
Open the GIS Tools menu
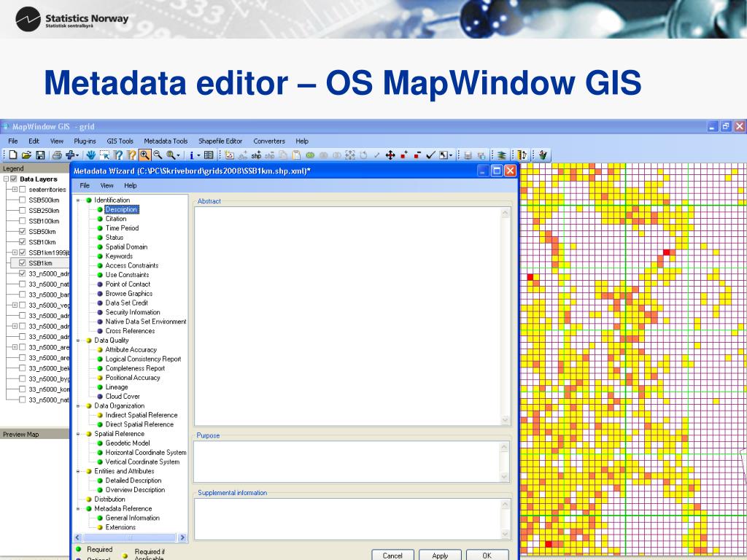pos(120,141)
